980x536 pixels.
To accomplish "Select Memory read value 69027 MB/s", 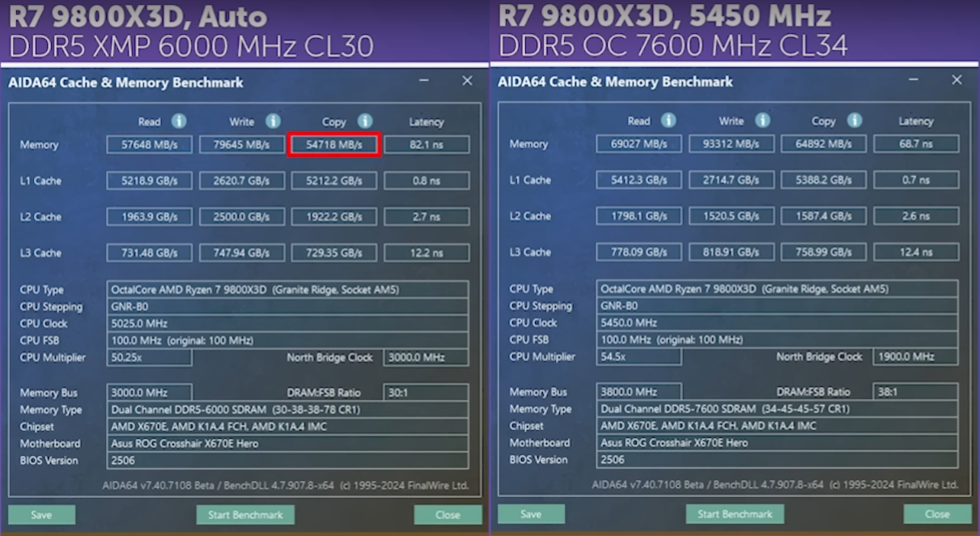I will point(638,144).
